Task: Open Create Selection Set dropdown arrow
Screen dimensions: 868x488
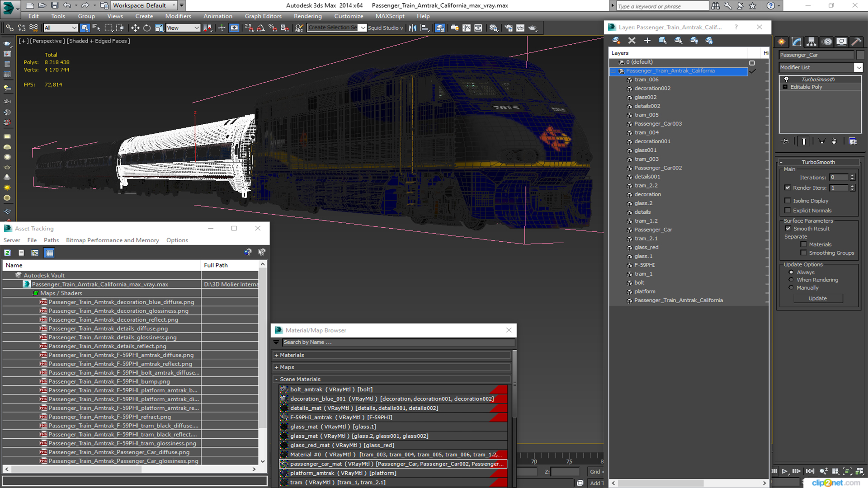Action: (x=363, y=28)
